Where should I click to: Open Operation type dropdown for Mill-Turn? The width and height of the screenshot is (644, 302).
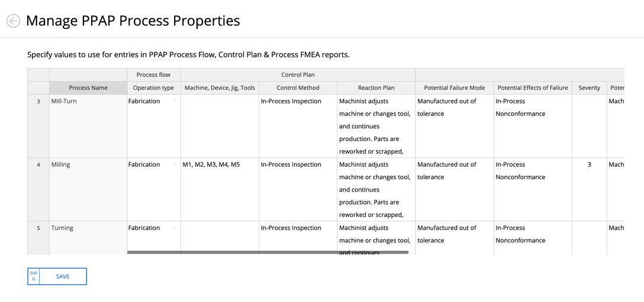(175, 102)
